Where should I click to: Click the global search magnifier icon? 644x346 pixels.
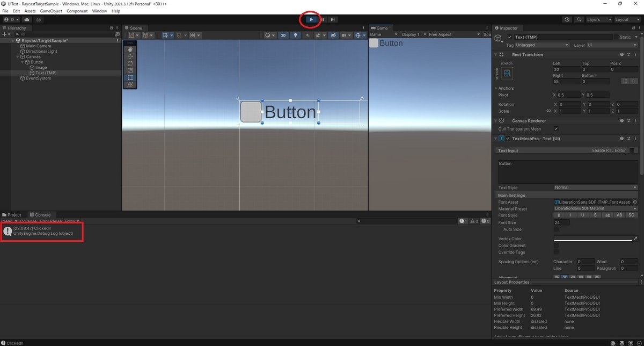pyautogui.click(x=579, y=20)
